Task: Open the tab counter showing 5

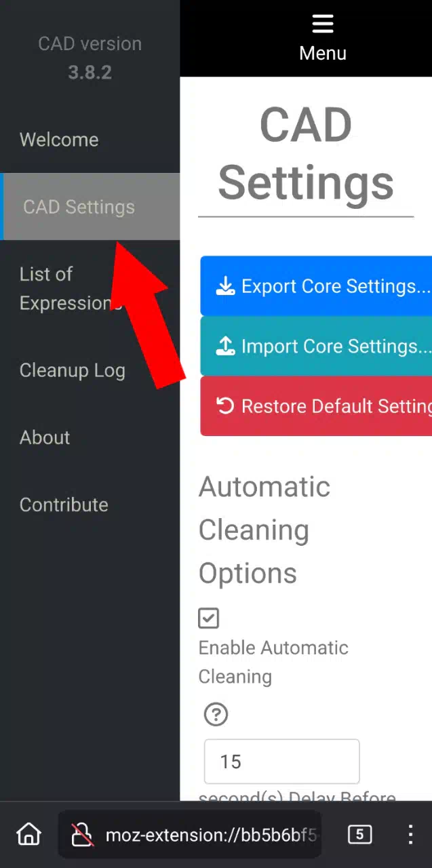Action: [x=359, y=834]
